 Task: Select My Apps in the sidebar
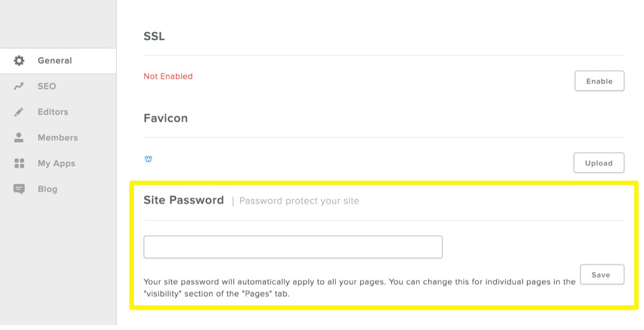(x=57, y=164)
